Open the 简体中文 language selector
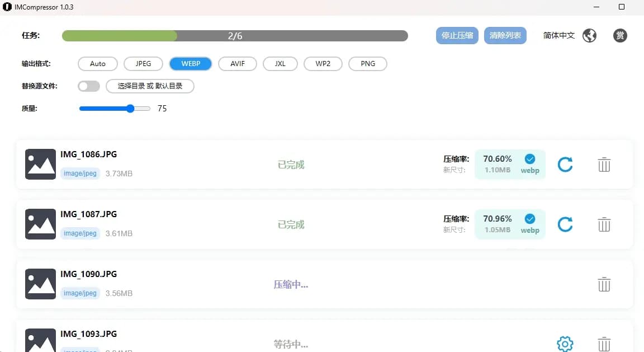The width and height of the screenshot is (644, 352). 558,36
